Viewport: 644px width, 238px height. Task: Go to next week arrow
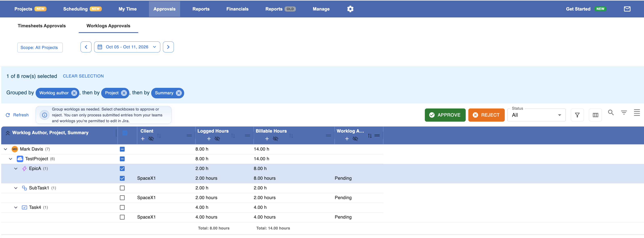tap(168, 47)
